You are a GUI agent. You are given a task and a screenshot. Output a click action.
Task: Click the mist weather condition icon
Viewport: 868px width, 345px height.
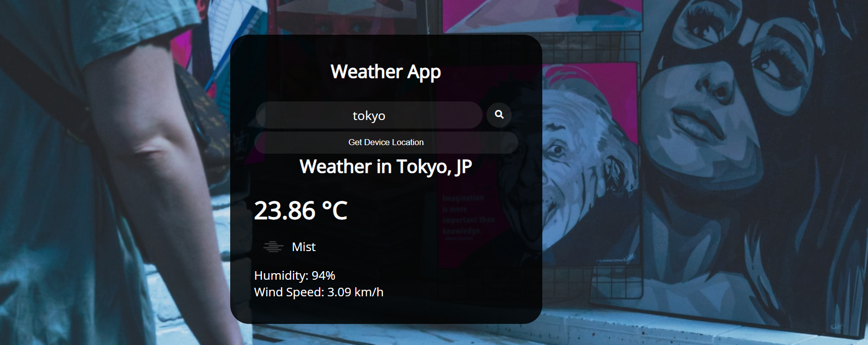(x=273, y=247)
